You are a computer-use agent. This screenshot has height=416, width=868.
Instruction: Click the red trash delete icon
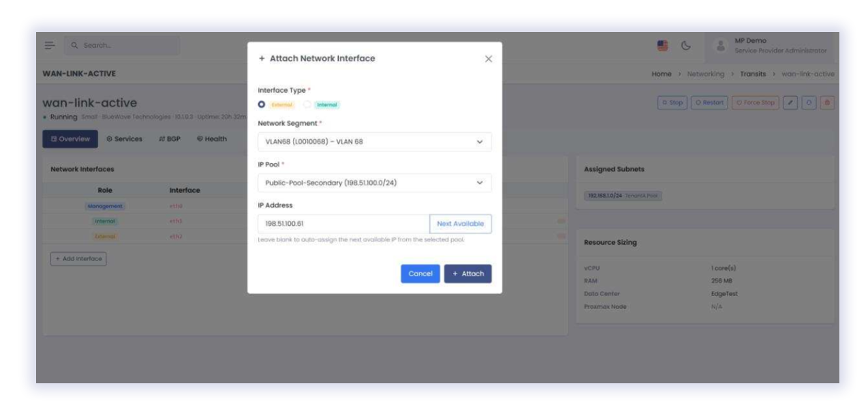[x=827, y=103]
